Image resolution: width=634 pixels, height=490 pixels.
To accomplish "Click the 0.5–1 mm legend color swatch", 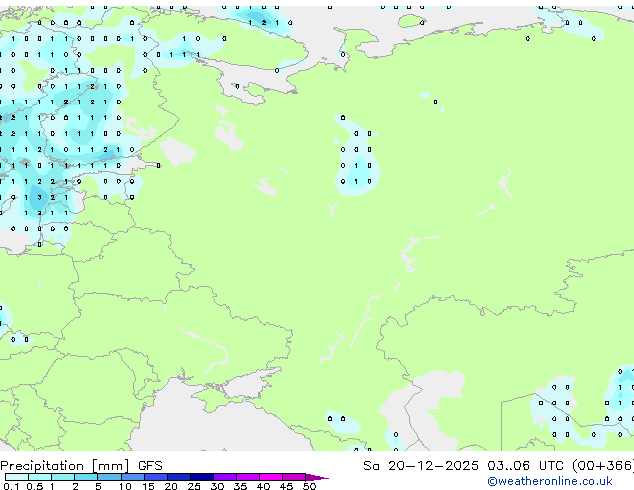I will point(40,477).
